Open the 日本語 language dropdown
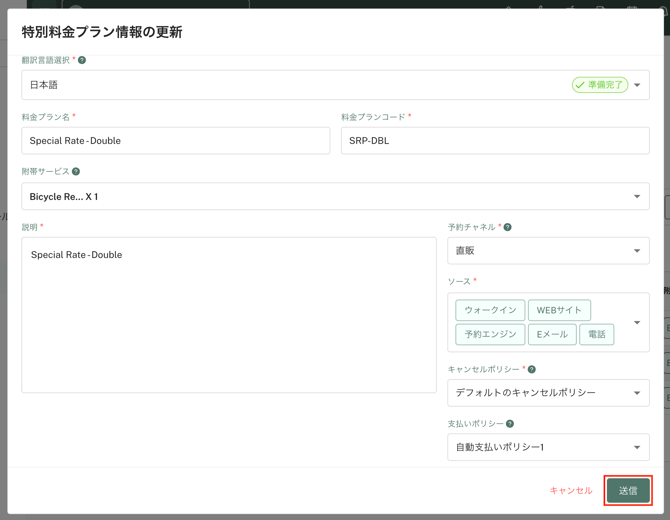670x520 pixels. tap(637, 85)
